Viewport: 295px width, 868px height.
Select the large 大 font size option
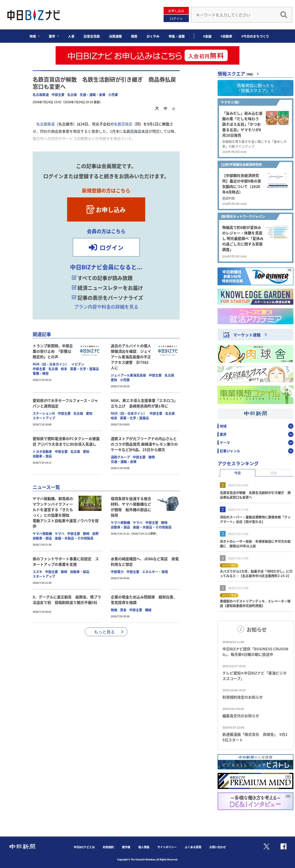click(157, 108)
